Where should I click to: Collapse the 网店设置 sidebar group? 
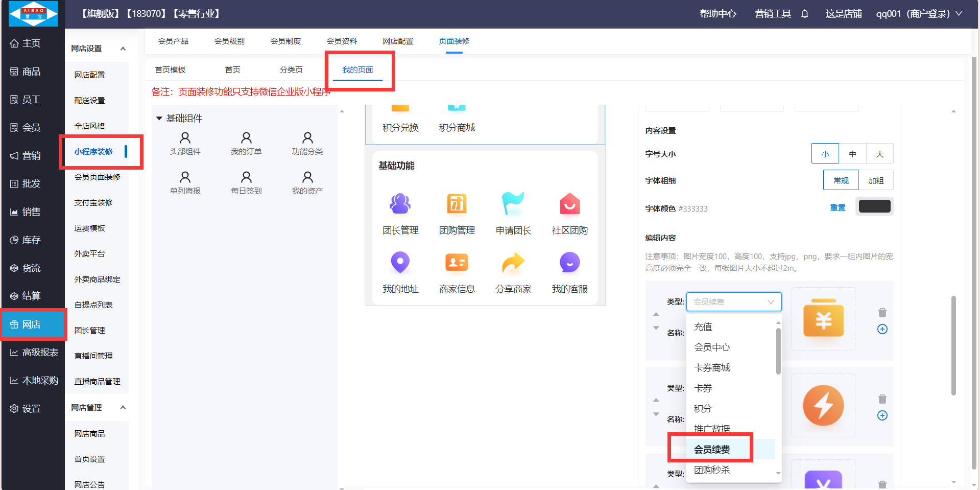123,49
